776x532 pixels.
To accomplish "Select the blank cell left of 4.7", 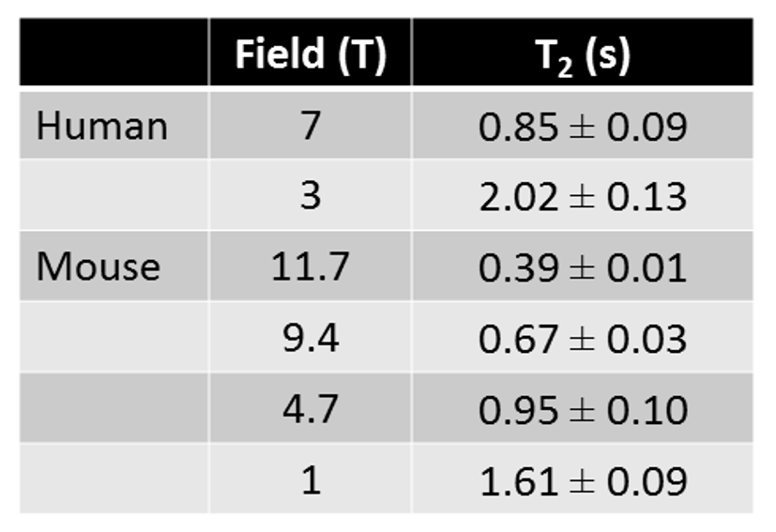I will click(114, 409).
